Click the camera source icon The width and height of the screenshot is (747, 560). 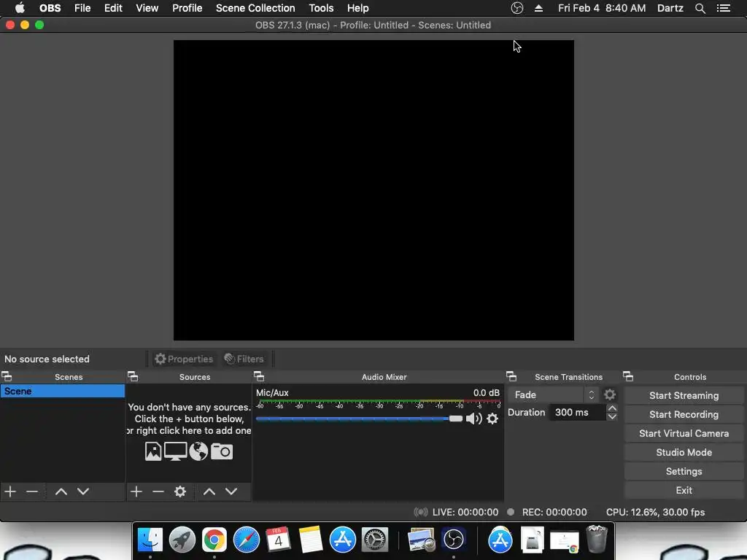(222, 451)
